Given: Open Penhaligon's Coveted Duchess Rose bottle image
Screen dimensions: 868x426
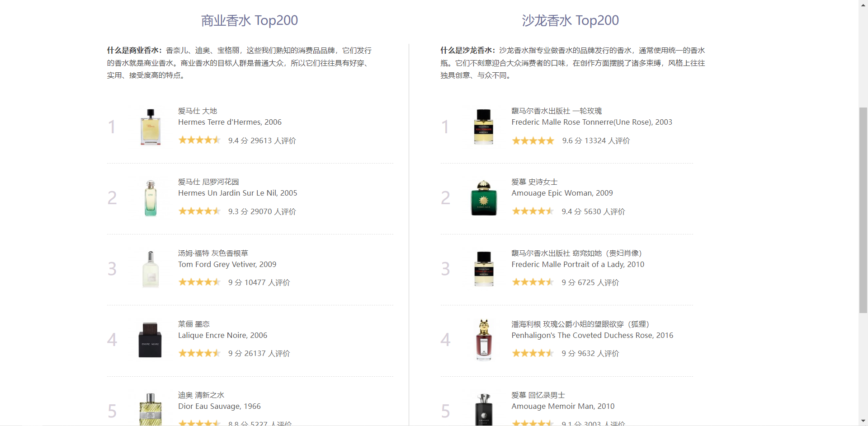Looking at the screenshot, I should coord(484,340).
